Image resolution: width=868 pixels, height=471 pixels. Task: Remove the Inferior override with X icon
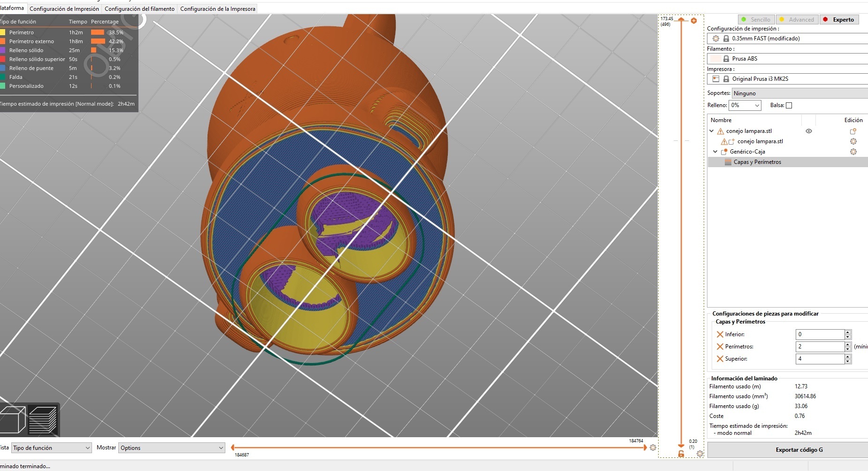720,334
